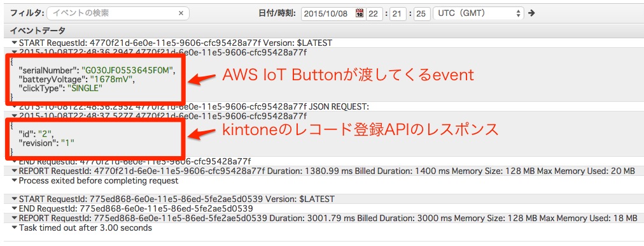Screen dimensions: 644x246
Task: Collapse the START RequestId 775ed868 row
Action: pos(15,199)
